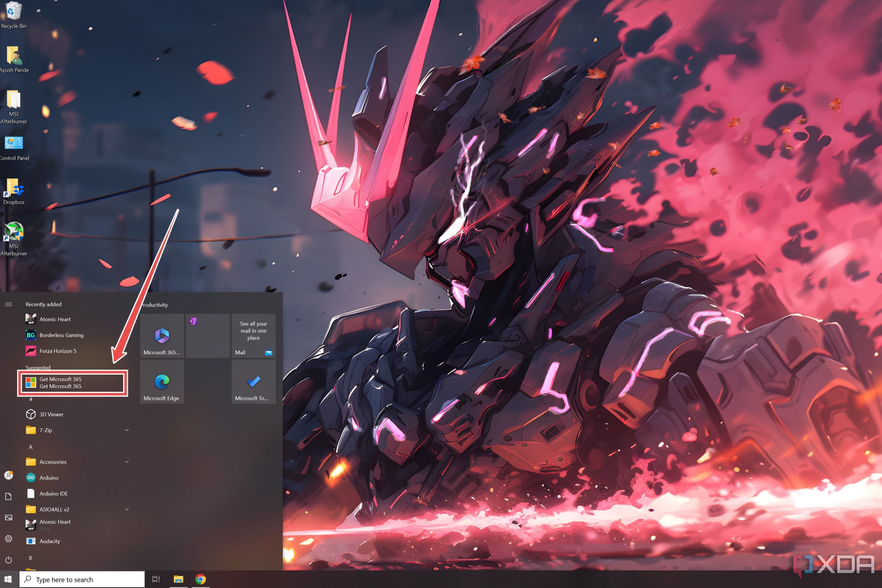Viewport: 882px width, 588px height.
Task: Click the 'Type here to search' box
Action: tap(82, 579)
